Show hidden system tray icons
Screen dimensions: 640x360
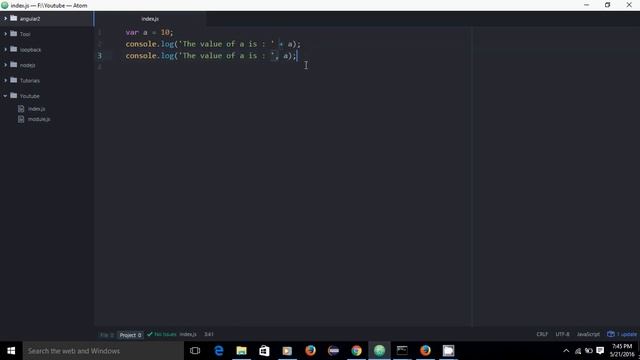click(x=566, y=351)
